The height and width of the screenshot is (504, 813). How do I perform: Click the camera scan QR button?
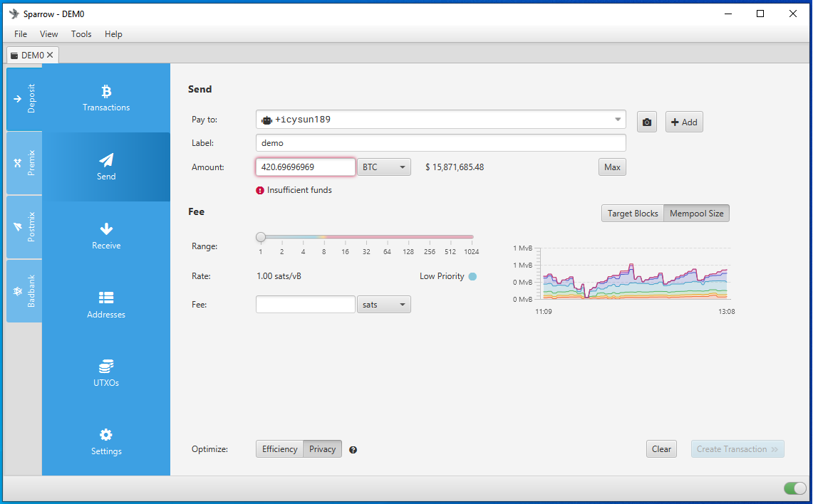coord(646,122)
